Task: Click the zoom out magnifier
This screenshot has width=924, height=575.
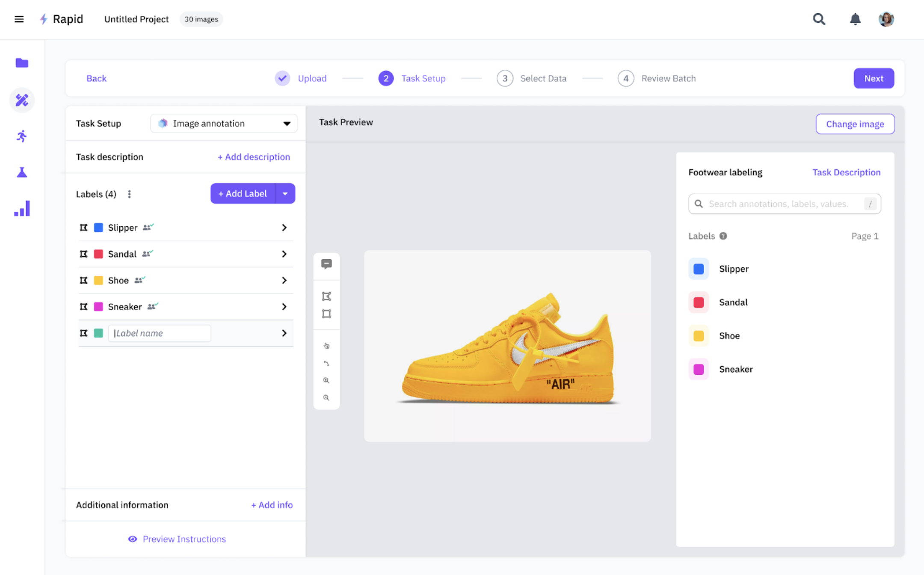Action: 326,398
